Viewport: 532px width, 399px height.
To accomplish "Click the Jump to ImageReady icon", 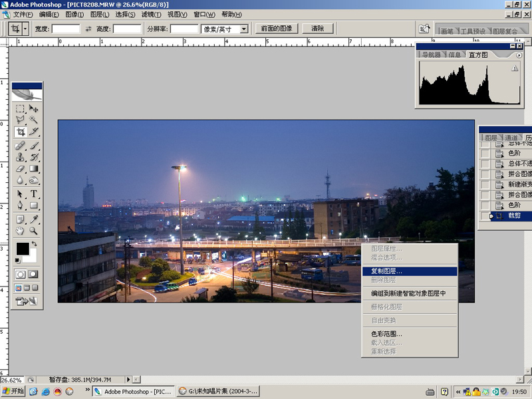I will (27, 301).
